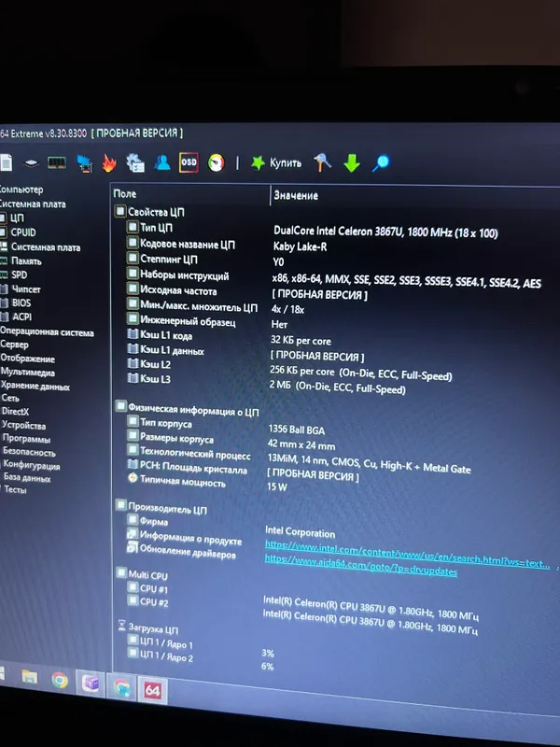Select Системная плата child tree item
The image size is (560, 747).
tap(45, 247)
